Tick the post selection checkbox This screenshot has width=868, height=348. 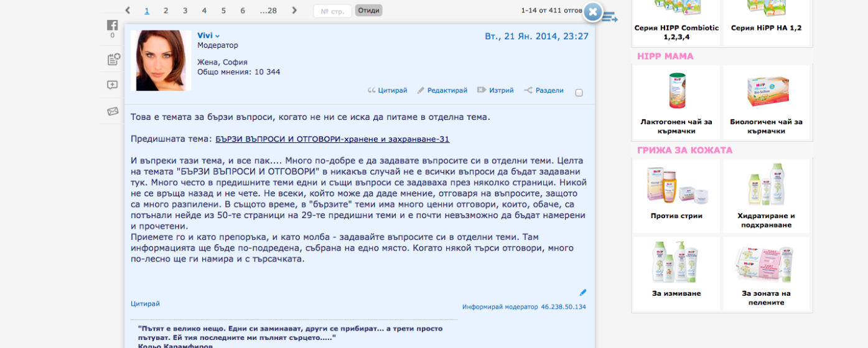point(579,93)
